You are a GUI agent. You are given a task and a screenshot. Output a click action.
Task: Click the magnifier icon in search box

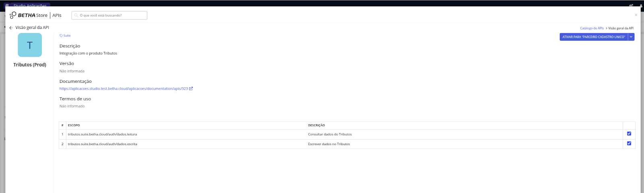(x=76, y=16)
